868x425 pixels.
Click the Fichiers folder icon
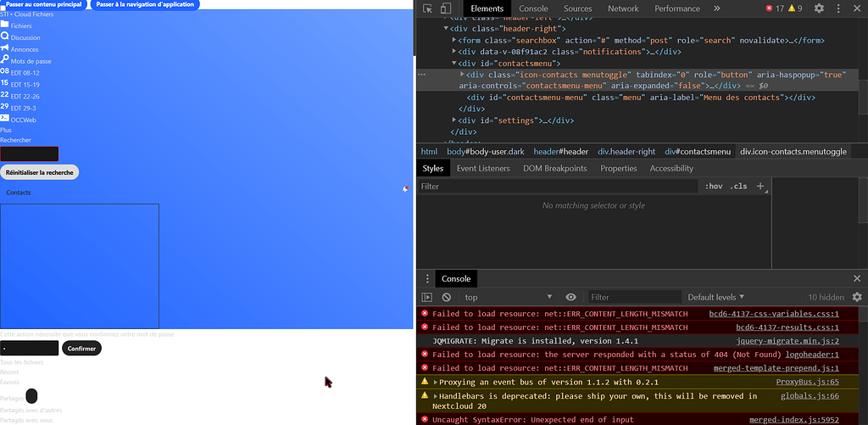[4, 25]
